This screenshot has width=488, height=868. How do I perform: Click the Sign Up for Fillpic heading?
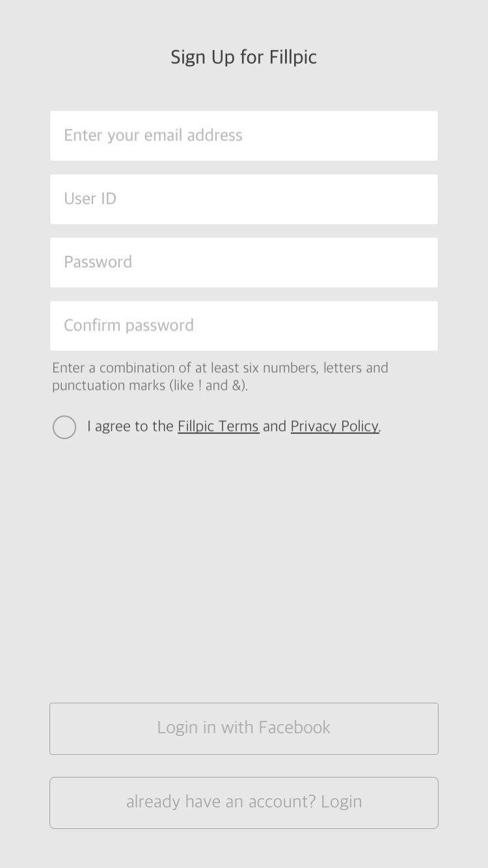click(x=243, y=57)
